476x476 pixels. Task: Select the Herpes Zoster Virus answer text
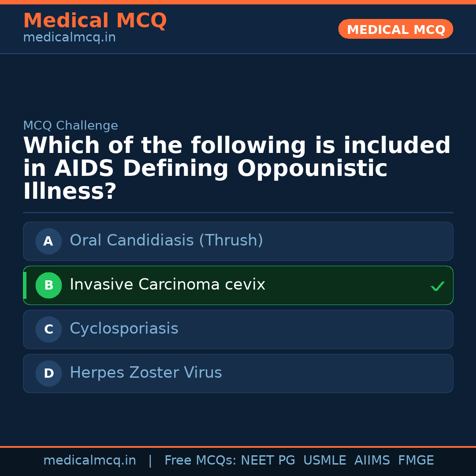(145, 373)
